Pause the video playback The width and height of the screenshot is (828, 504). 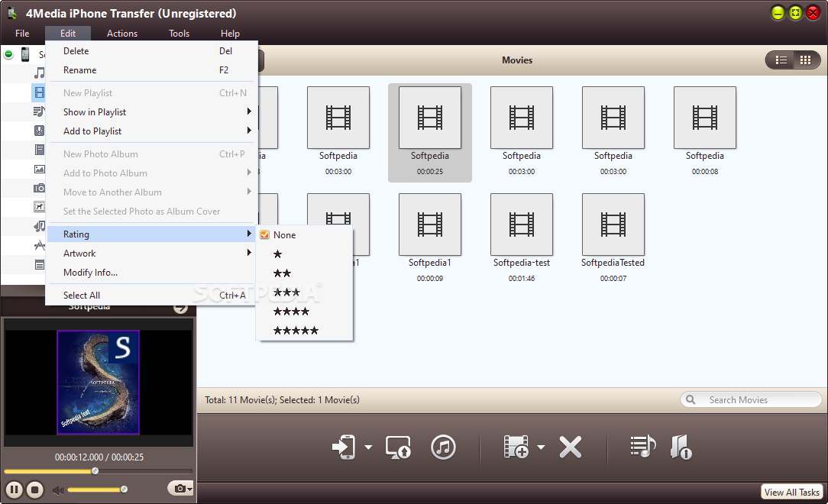click(15, 489)
